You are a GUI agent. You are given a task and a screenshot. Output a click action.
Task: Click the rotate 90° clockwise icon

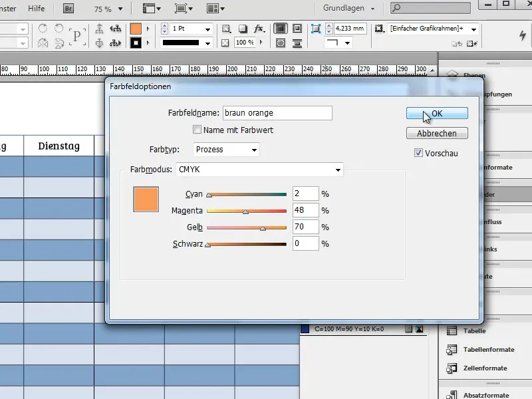(x=43, y=28)
